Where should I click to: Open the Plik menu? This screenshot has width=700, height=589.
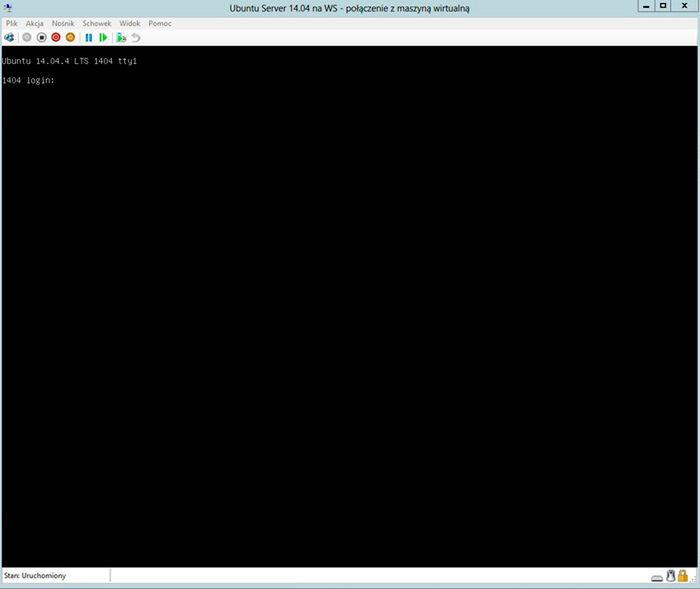[x=12, y=23]
